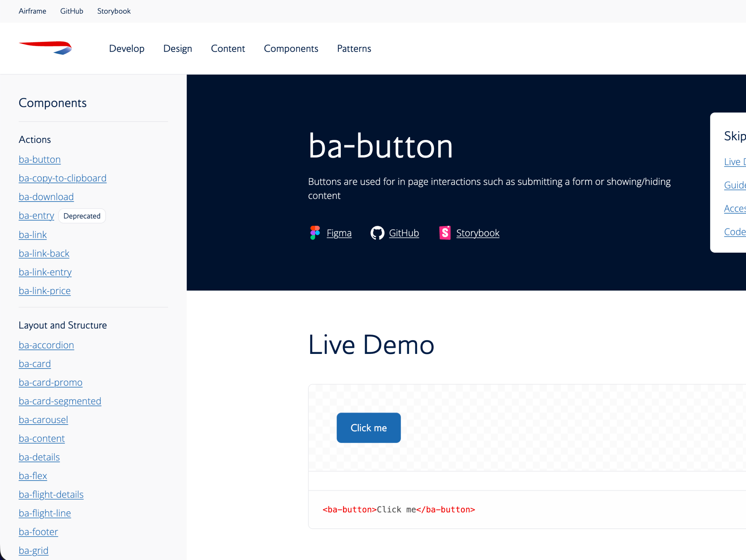Go to ba-flex
The image size is (746, 560).
pos(33,476)
